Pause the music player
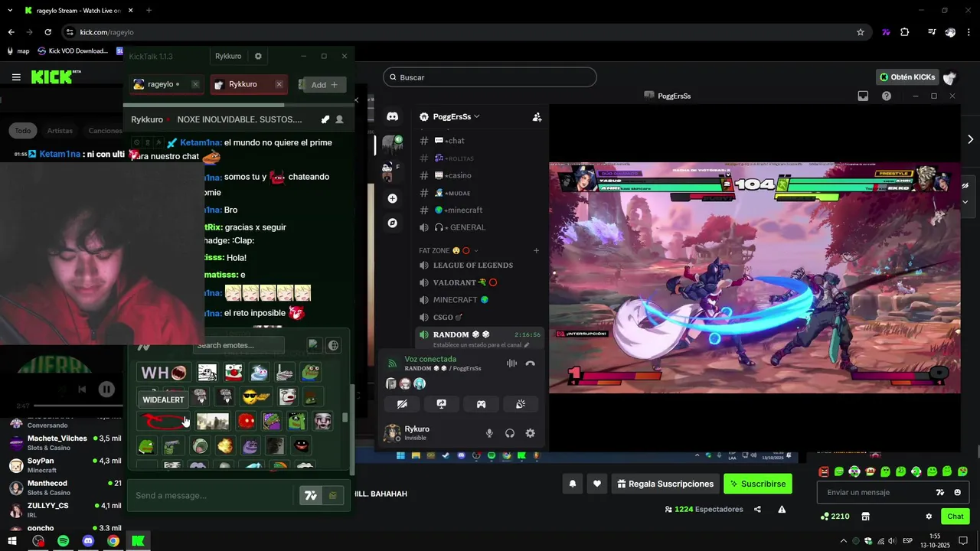This screenshot has width=980, height=551. [x=106, y=389]
